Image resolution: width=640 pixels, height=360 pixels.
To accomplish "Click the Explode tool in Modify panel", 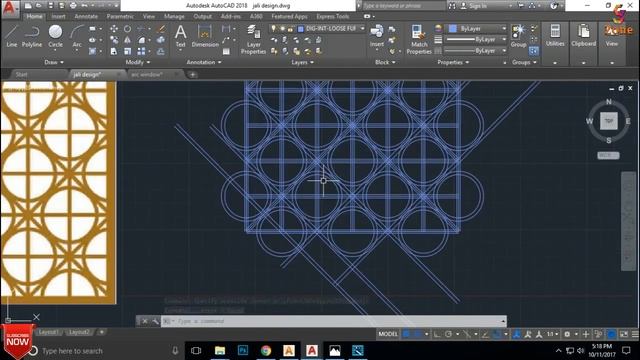I will tap(161, 40).
